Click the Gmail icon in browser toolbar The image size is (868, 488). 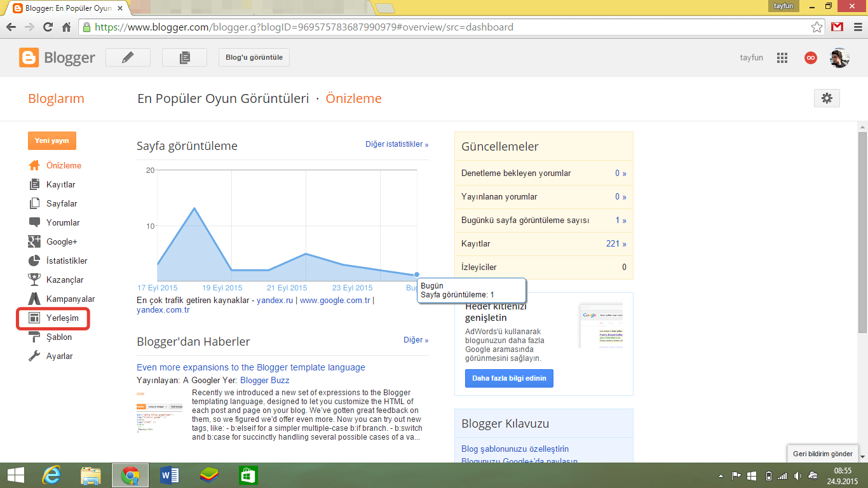[837, 27]
